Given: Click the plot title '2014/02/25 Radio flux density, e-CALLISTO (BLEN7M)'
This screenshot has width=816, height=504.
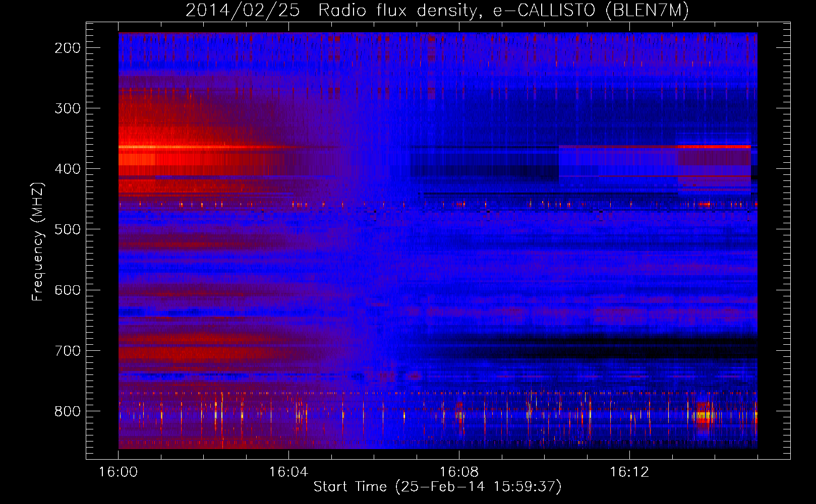Looking at the screenshot, I should pyautogui.click(x=437, y=11).
